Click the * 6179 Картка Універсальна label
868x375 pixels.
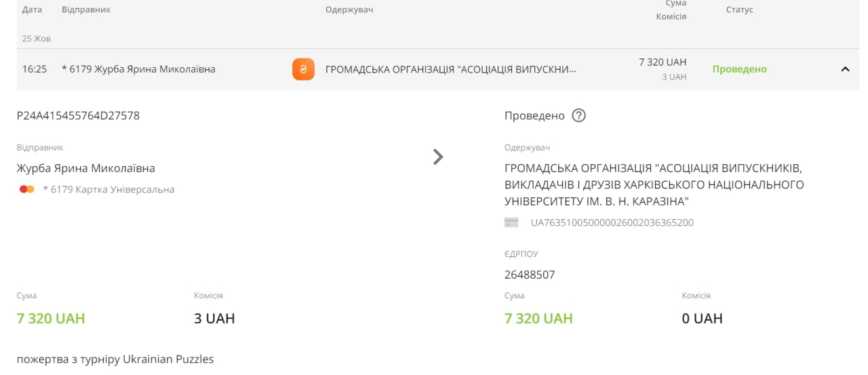point(108,189)
